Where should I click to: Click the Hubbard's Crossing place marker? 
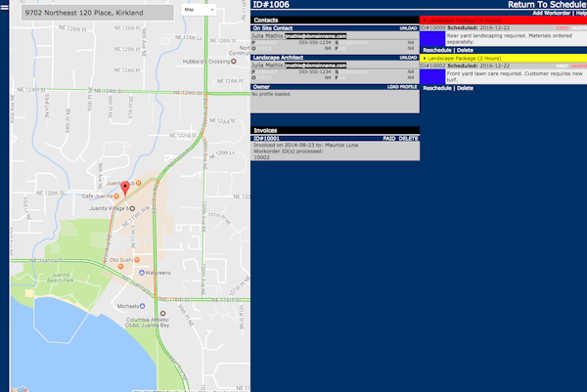[234, 61]
